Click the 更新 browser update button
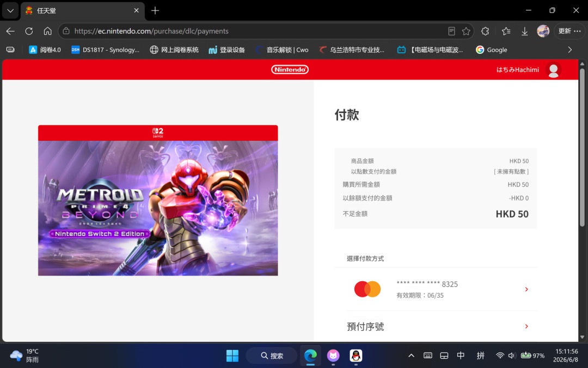The image size is (588, 368). [569, 31]
